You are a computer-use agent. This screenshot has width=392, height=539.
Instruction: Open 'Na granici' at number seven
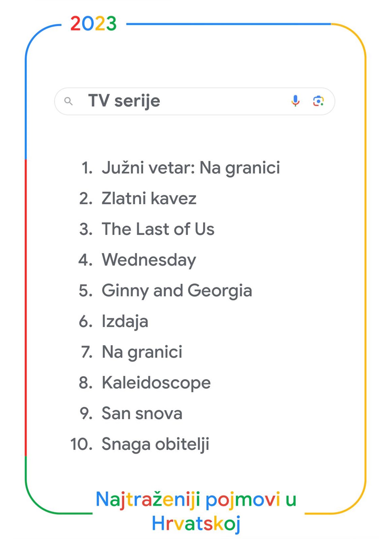point(142,352)
